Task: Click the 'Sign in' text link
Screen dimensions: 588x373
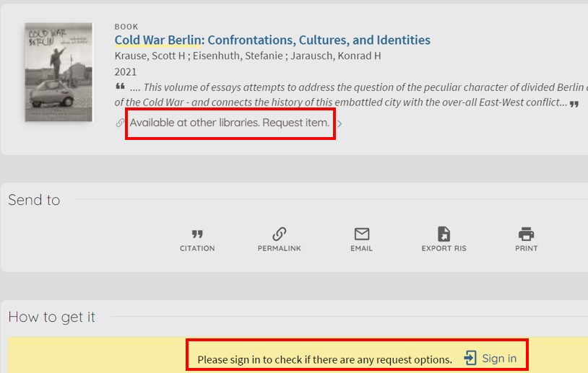Action: tap(499, 358)
